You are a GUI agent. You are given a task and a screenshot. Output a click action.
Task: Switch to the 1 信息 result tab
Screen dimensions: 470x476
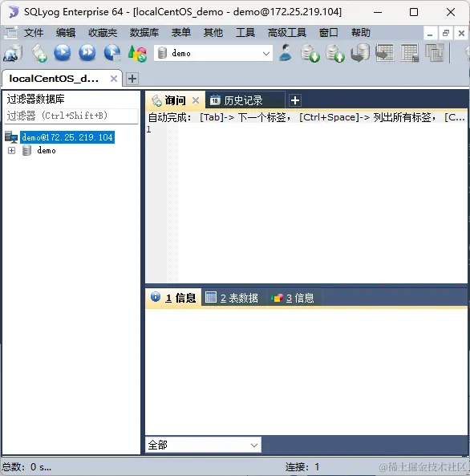pos(173,298)
